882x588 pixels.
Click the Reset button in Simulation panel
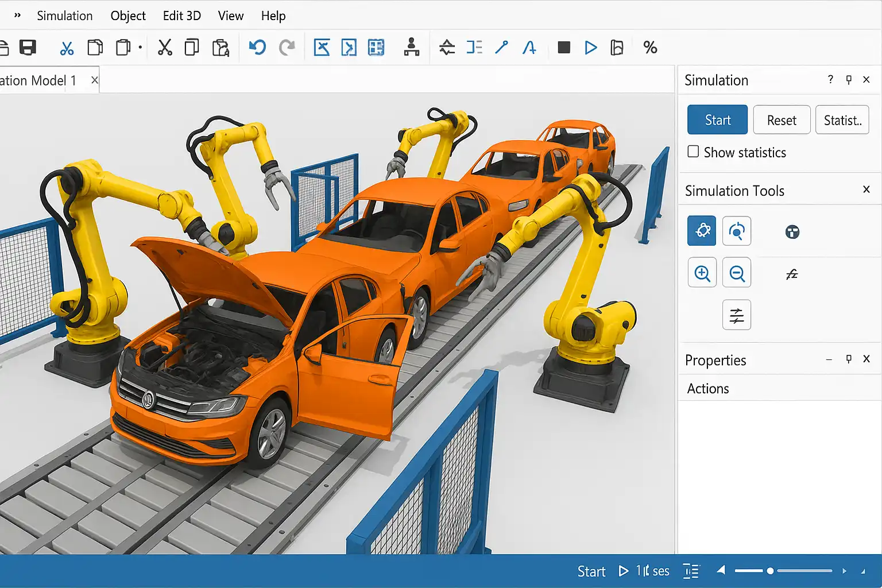[782, 120]
